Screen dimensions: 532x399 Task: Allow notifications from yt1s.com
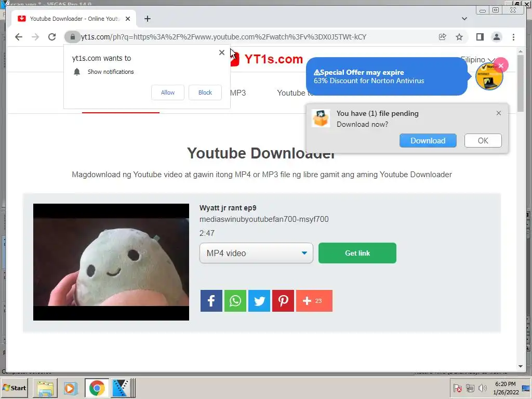coord(168,92)
